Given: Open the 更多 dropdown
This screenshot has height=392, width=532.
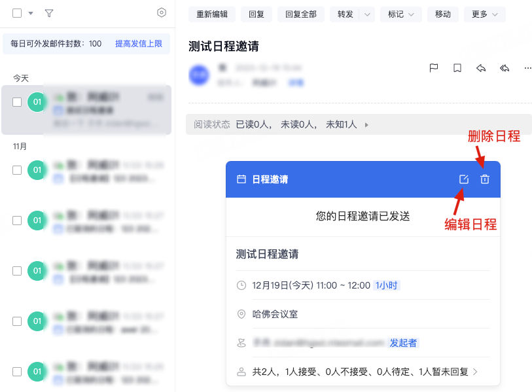Looking at the screenshot, I should (x=484, y=14).
